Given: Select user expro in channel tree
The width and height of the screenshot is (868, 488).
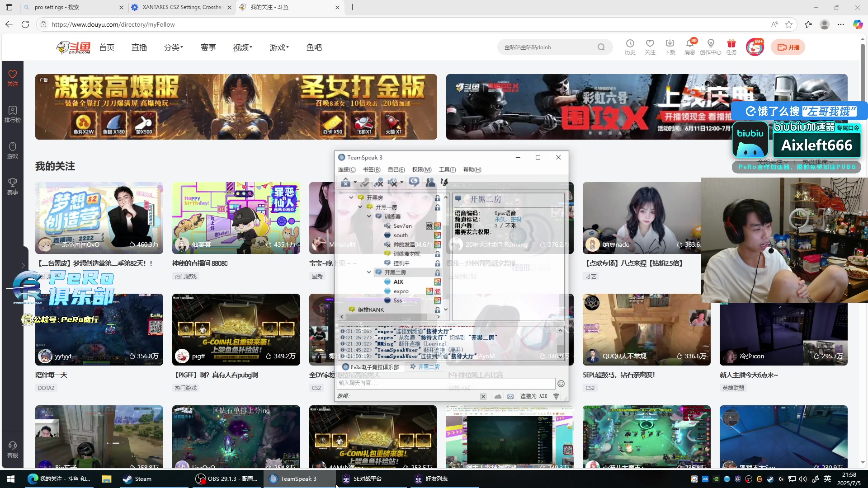Looking at the screenshot, I should coord(401,291).
